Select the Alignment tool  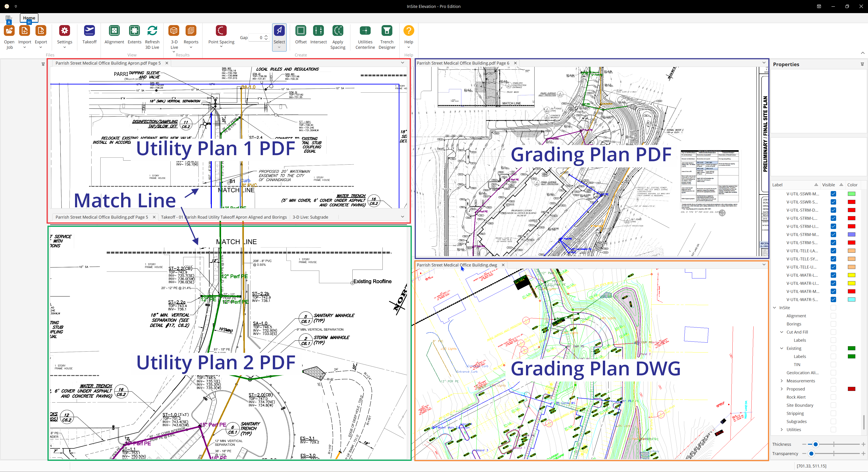114,31
